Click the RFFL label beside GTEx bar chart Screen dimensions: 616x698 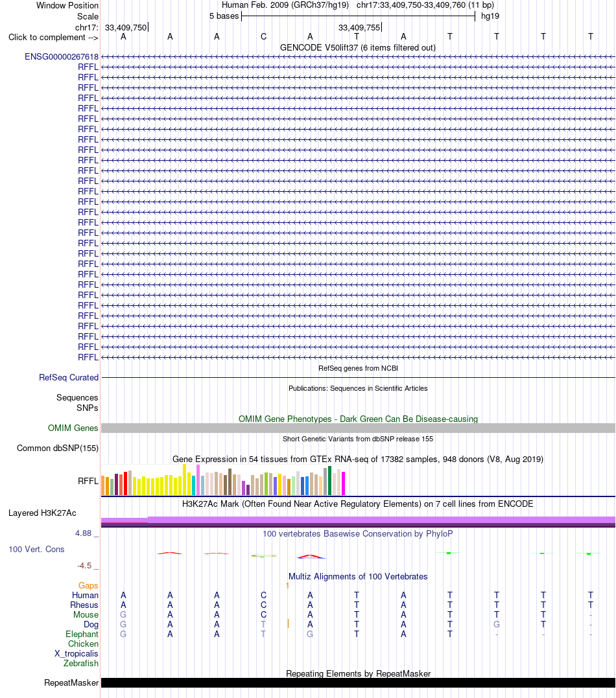(88, 481)
